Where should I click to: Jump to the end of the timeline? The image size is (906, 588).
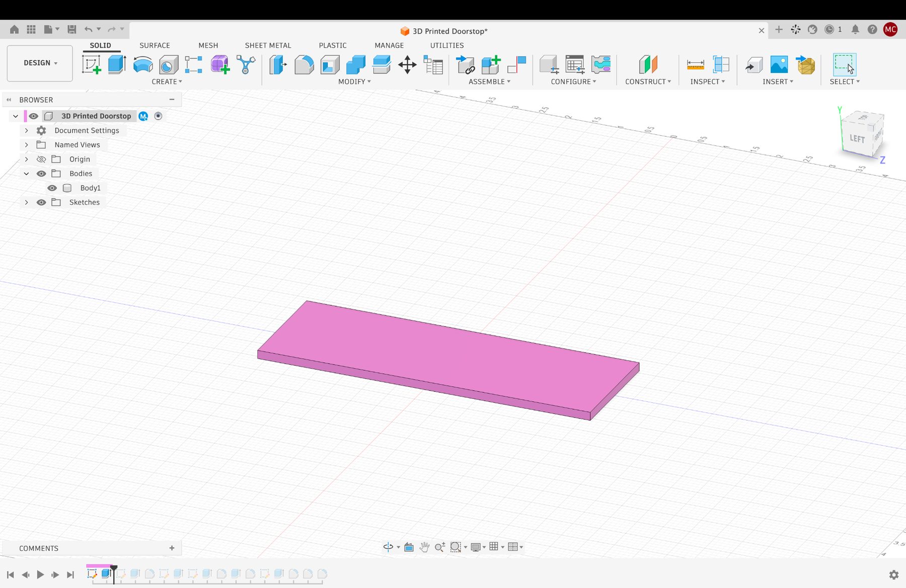[70, 574]
